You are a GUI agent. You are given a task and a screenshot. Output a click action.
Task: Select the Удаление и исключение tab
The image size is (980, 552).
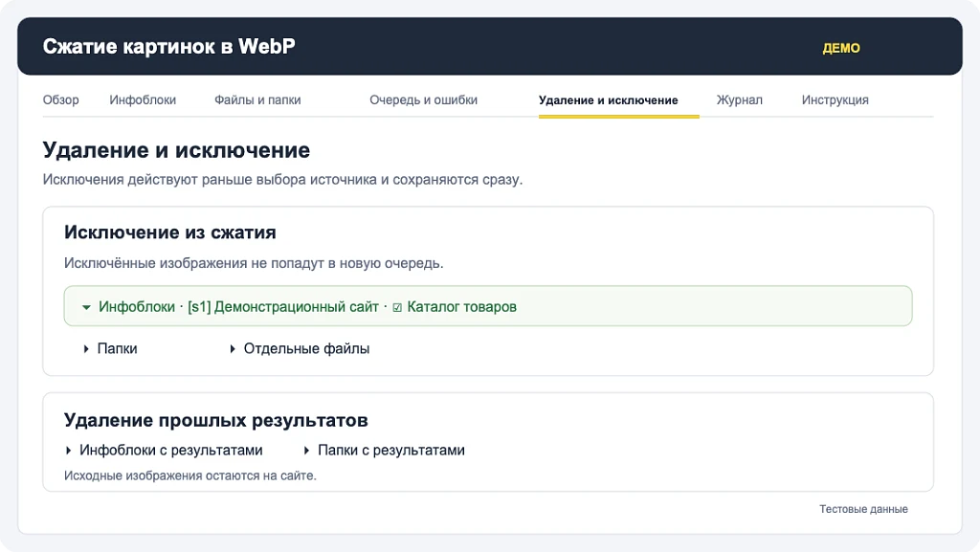point(608,100)
